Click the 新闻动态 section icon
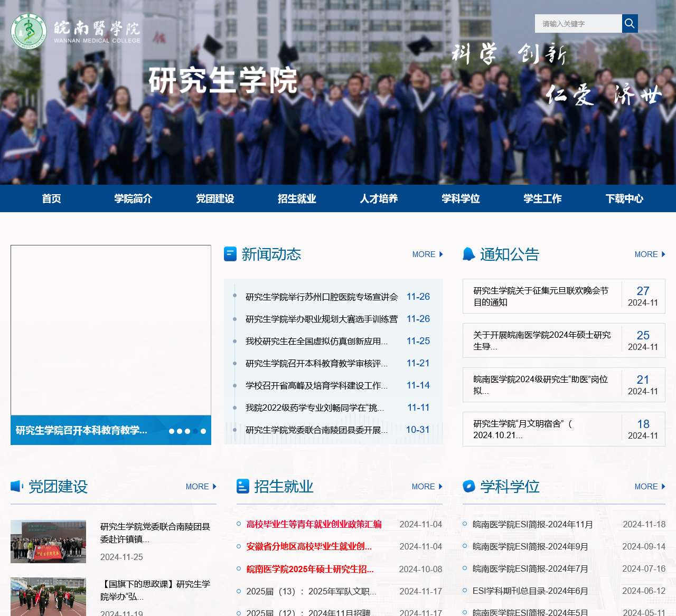 coord(230,254)
